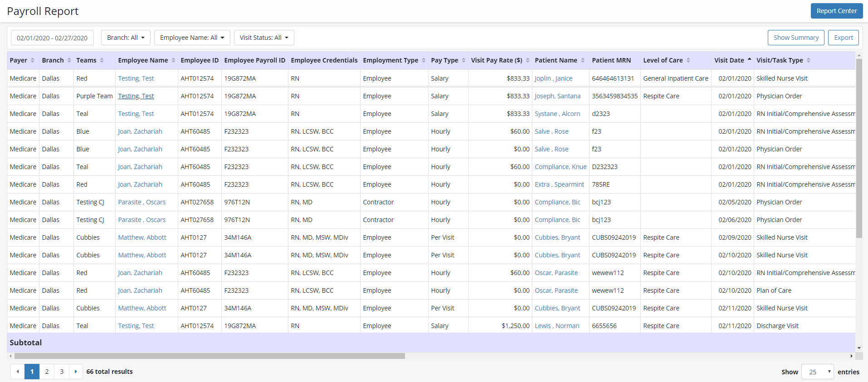This screenshot has width=868, height=382.
Task: Switch to page 2 of results
Action: [x=47, y=372]
